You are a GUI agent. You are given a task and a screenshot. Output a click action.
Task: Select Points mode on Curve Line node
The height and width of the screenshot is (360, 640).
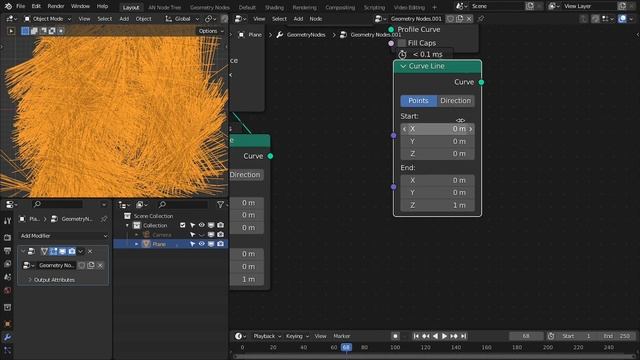tap(418, 101)
